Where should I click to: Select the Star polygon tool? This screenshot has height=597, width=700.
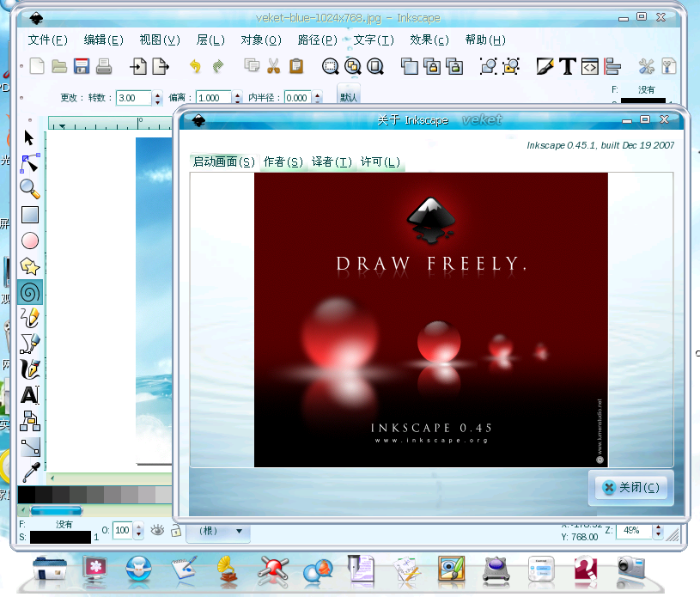tap(30, 266)
